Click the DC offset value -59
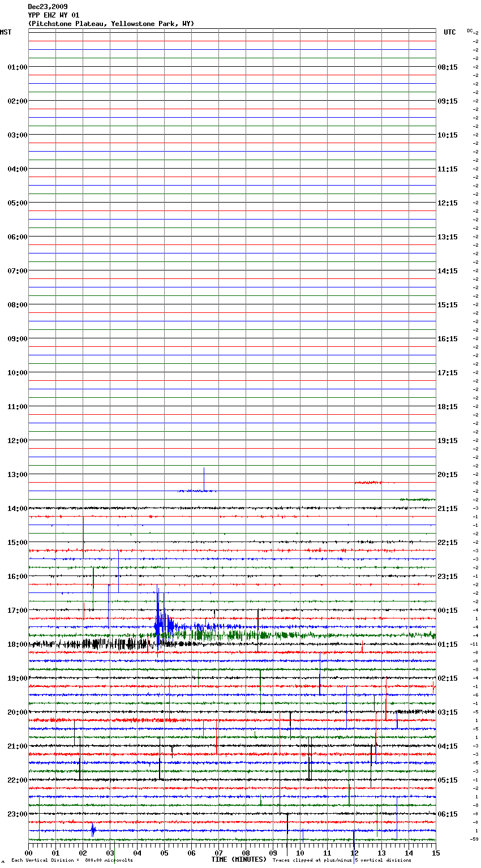This screenshot has width=481, height=868. coord(474,840)
